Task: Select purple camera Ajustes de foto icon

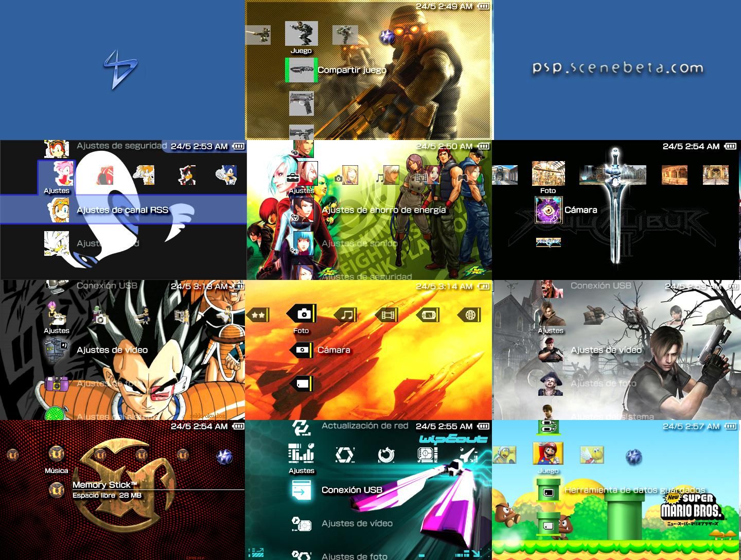Action: 57,384
